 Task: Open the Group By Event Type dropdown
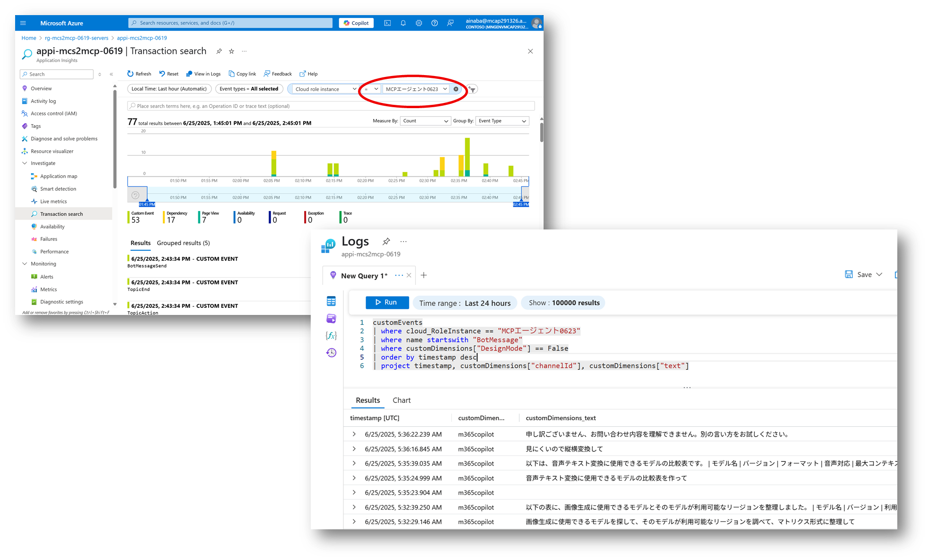(x=502, y=121)
